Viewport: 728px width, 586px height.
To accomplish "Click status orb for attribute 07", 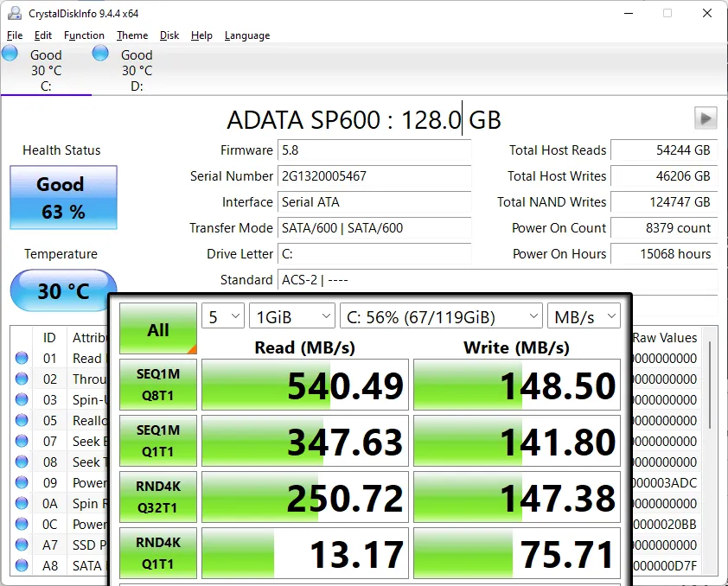I will [22, 441].
